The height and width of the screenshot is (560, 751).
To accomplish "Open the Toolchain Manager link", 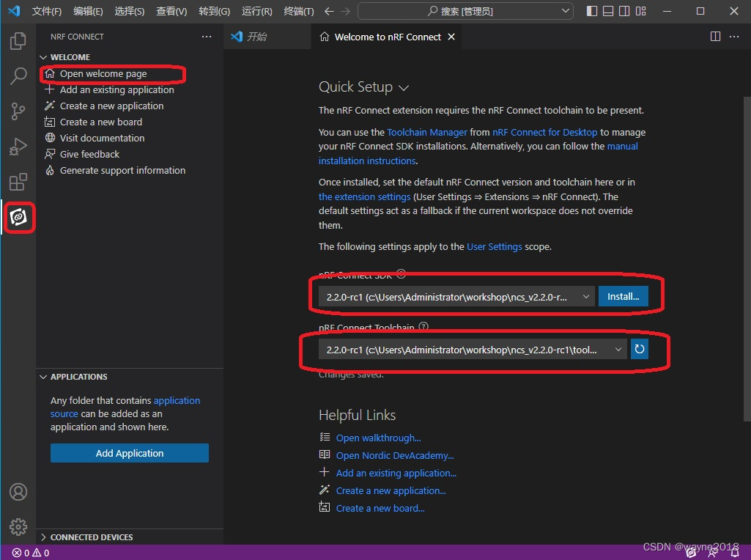I will coord(426,132).
